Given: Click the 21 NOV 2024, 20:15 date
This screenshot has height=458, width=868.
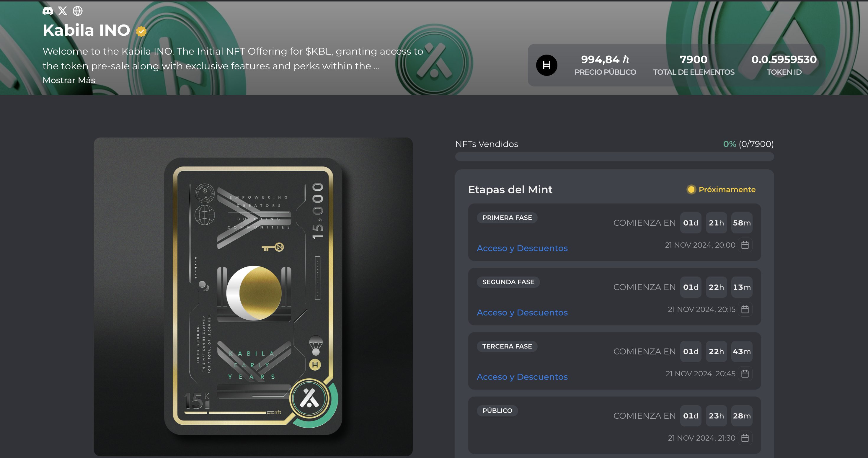Looking at the screenshot, I should coord(701,310).
